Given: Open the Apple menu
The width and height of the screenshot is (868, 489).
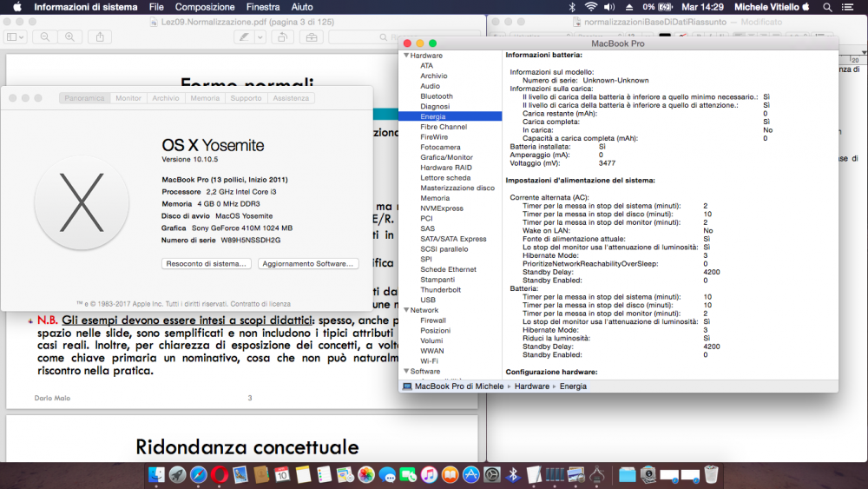Looking at the screenshot, I should [17, 7].
